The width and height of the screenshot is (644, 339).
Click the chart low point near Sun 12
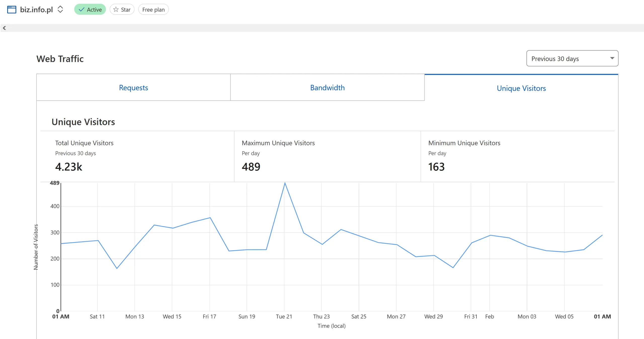tap(117, 268)
